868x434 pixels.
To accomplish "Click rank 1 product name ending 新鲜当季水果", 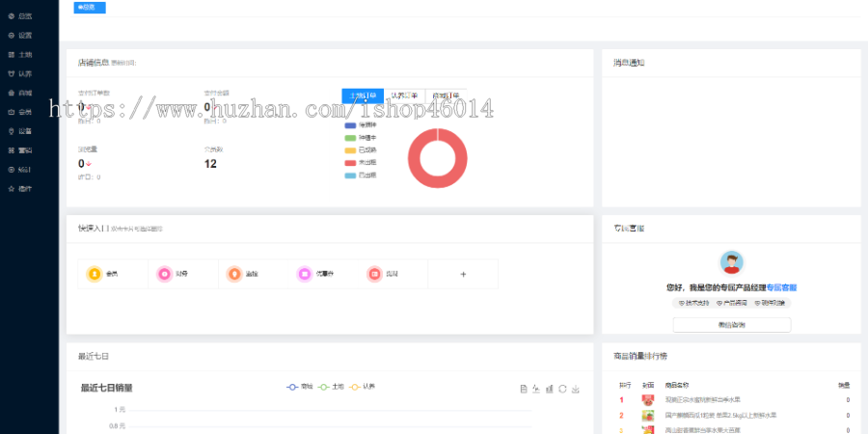I will pos(703,400).
